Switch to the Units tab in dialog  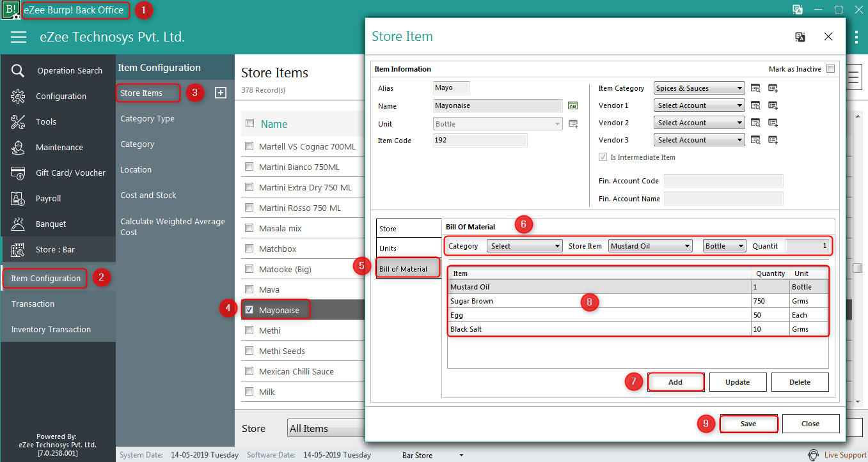tap(409, 249)
